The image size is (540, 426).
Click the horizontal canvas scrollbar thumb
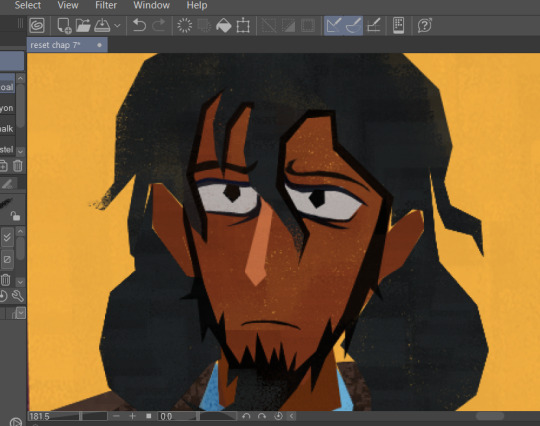click(490, 416)
